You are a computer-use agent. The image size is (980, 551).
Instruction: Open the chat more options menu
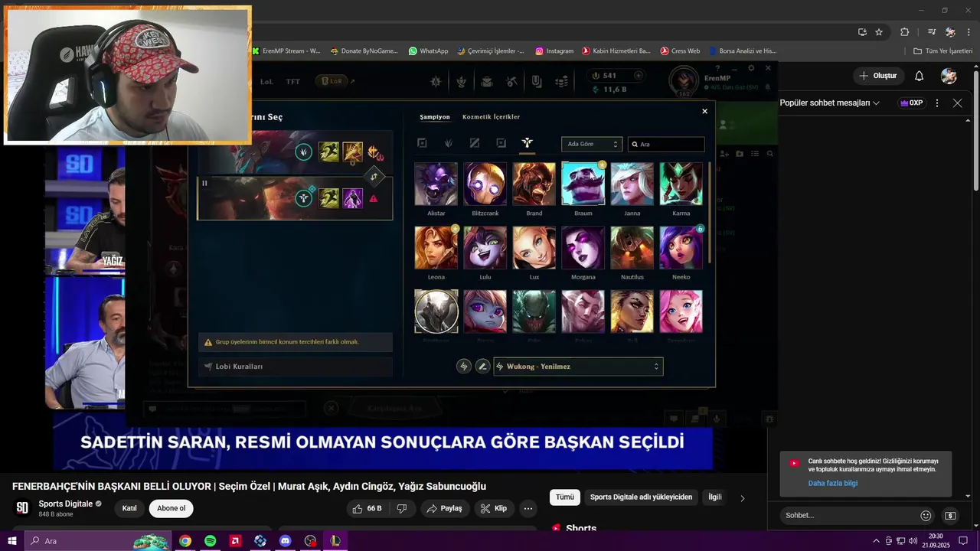(x=937, y=103)
